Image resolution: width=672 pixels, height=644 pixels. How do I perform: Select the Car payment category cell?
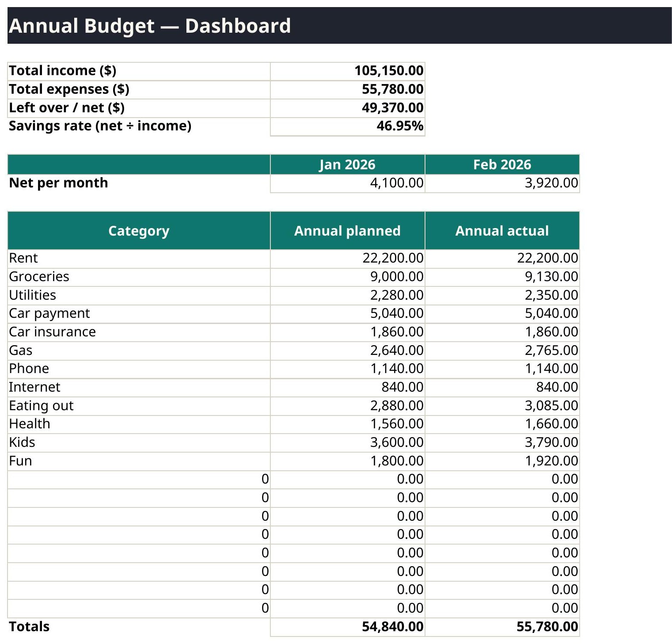[139, 314]
